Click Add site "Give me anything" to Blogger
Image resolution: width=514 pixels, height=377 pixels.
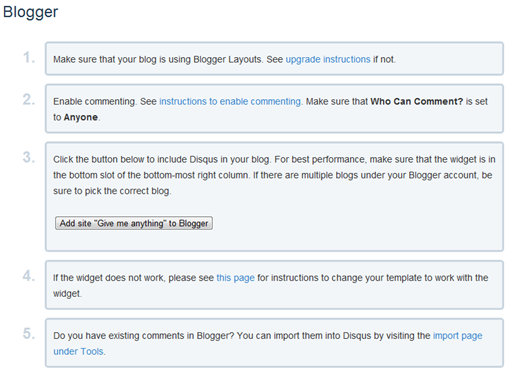pos(134,223)
